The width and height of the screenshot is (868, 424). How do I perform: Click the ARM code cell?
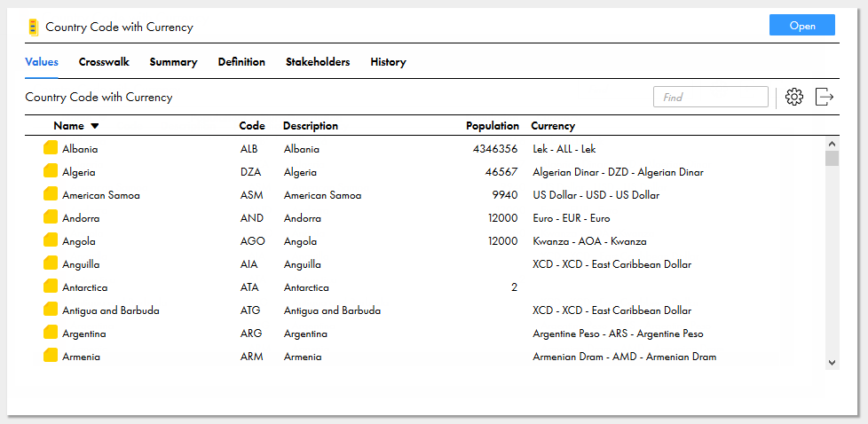click(252, 357)
